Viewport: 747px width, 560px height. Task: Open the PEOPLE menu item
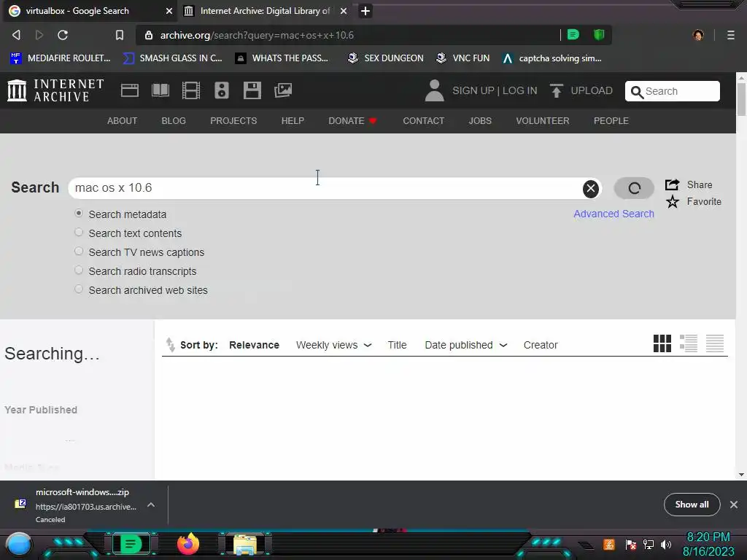[x=611, y=121]
